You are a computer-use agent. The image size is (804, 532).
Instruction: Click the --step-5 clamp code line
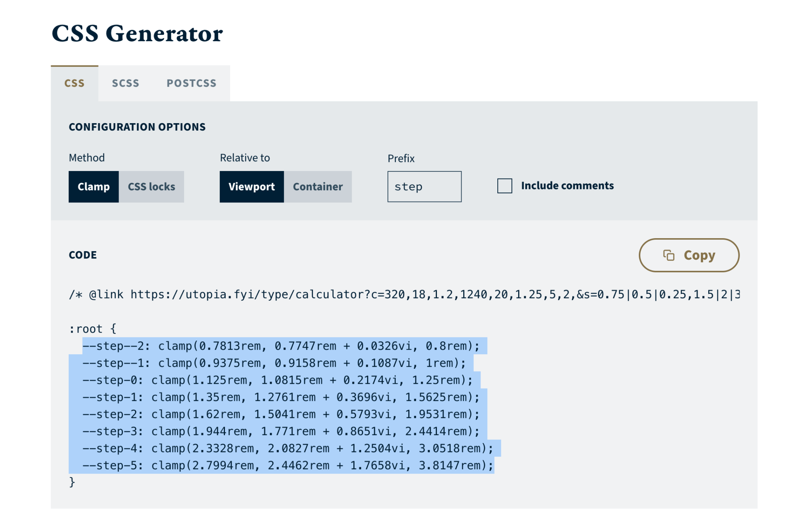(x=287, y=465)
